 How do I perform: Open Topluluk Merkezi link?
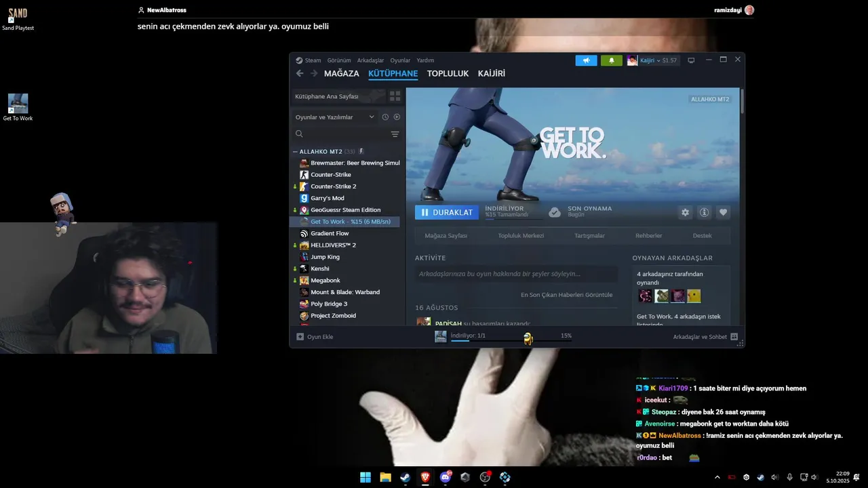[x=521, y=236]
